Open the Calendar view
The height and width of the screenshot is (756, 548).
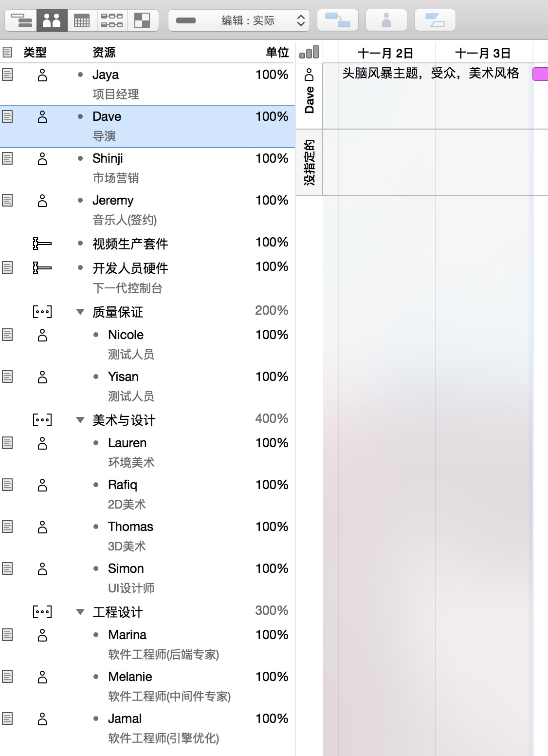81,20
